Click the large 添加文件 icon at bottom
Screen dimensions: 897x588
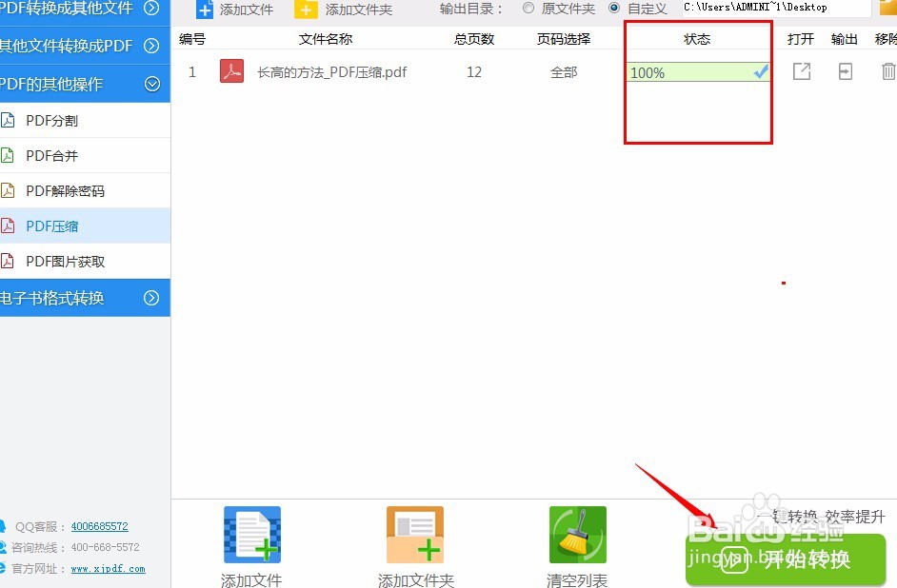point(250,535)
